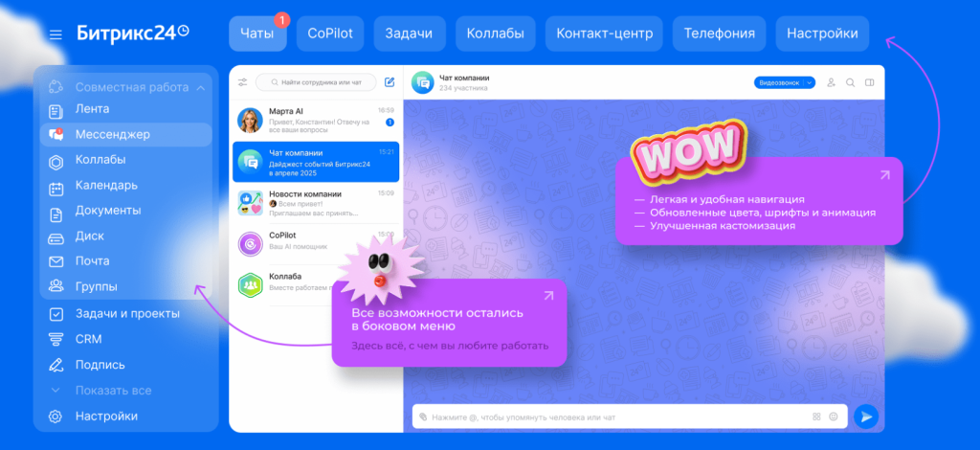Click the add participant icon in chat header
The image size is (980, 450).
click(x=832, y=82)
